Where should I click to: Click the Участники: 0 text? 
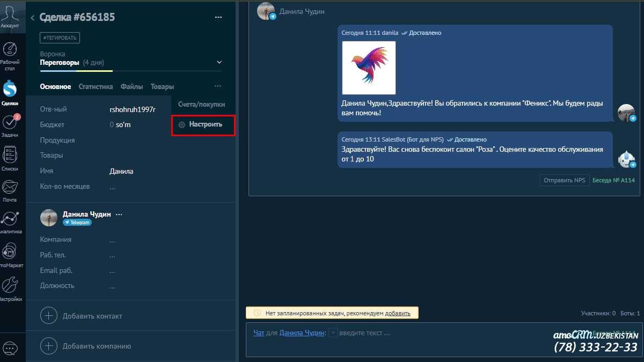tap(598, 313)
